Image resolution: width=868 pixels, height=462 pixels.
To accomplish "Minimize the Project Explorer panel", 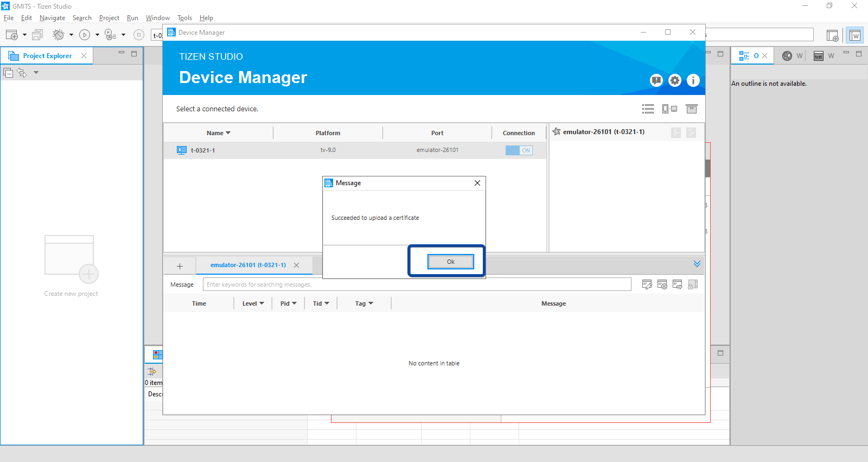I will coord(122,53).
